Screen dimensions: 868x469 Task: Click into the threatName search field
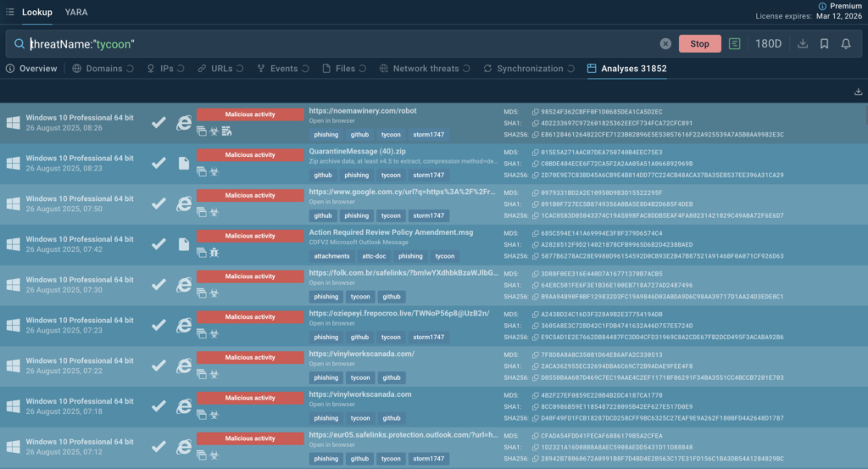pyautogui.click(x=339, y=44)
